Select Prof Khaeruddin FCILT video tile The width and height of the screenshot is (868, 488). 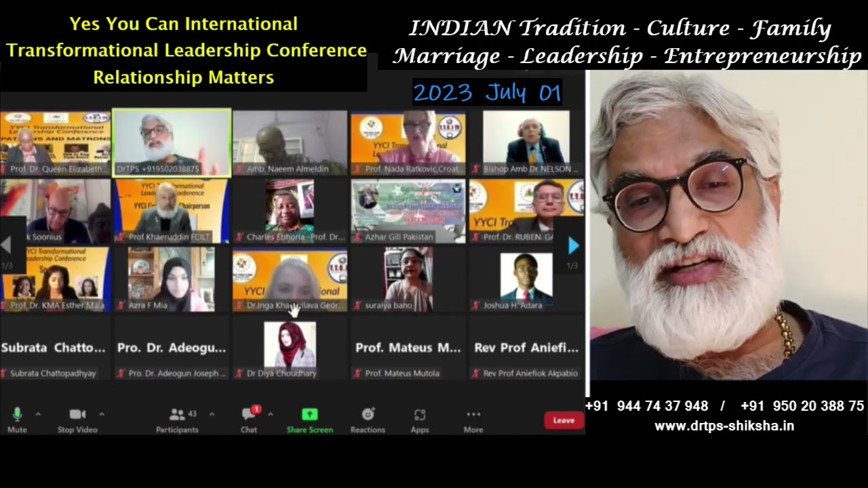[172, 211]
